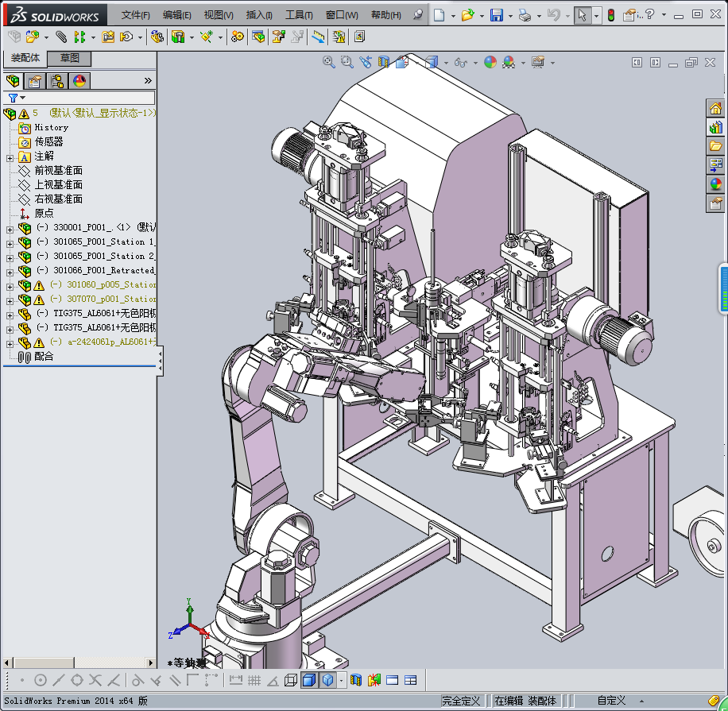Open the ConfigurationManager tab icon
This screenshot has height=711, width=728.
57,81
